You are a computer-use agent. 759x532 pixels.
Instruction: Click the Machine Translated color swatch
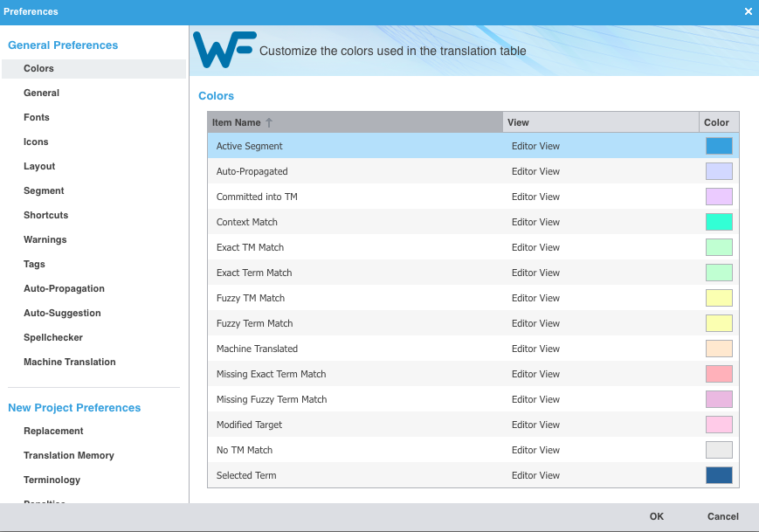(719, 349)
